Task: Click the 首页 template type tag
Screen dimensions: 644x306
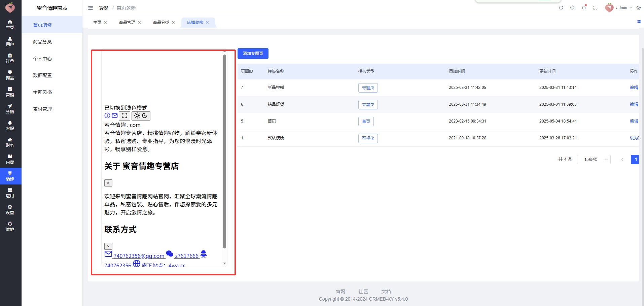Action: click(x=366, y=122)
